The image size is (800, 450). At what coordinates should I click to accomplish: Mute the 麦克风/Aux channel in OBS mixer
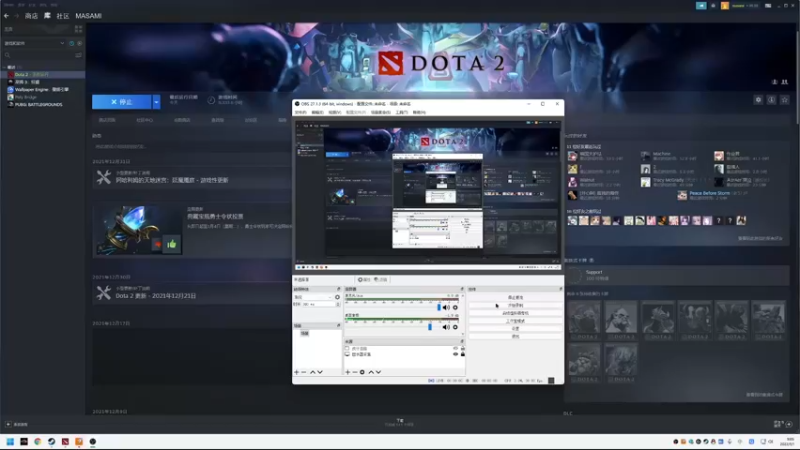pyautogui.click(x=446, y=307)
